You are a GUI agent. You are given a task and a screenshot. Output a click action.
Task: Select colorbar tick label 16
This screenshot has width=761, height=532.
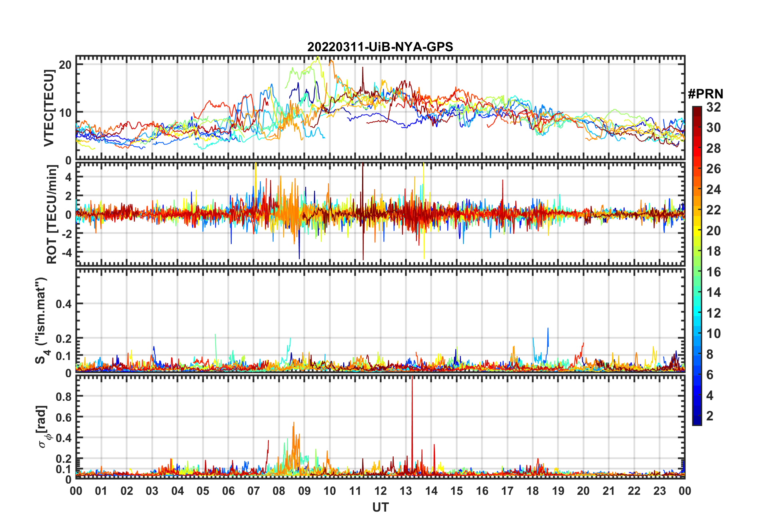[x=713, y=272]
